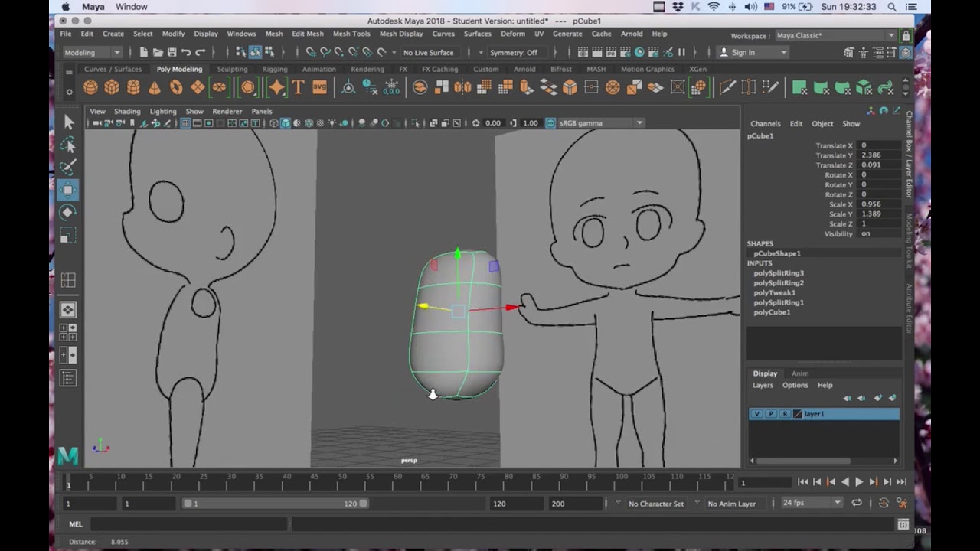Viewport: 980px width, 551px height.
Task: Toggle smooth shade all viewport icon
Action: [x=286, y=123]
